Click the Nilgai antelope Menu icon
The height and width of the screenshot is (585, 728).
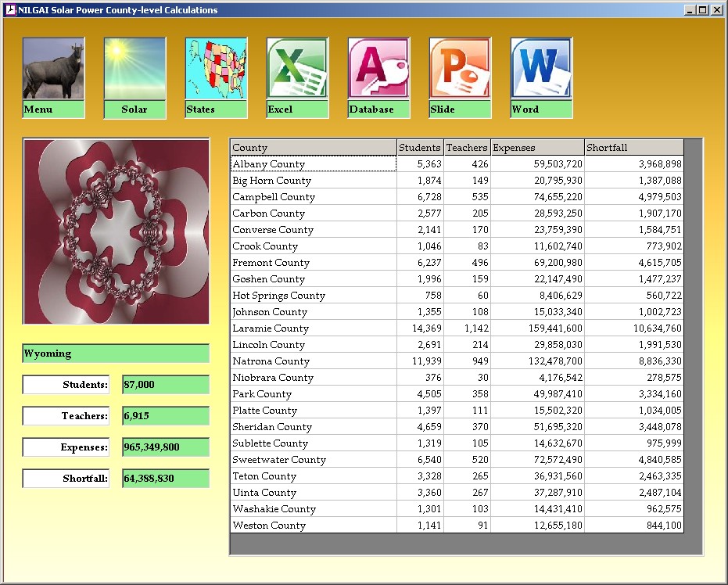[x=53, y=69]
